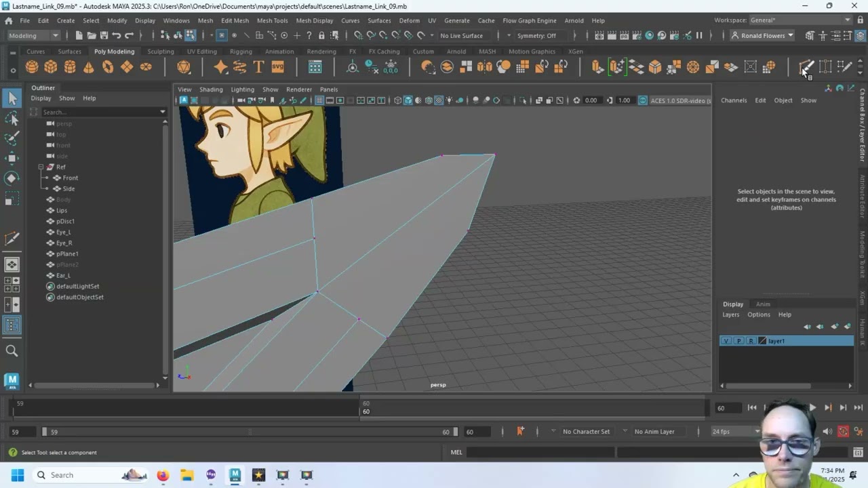Create a polygon disc from the shelf
This screenshot has width=868, height=488.
click(146, 66)
